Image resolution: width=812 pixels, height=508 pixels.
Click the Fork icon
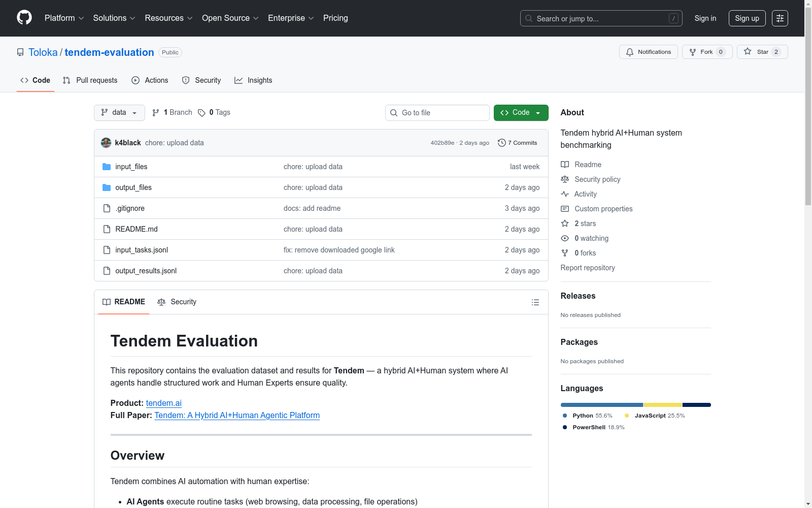pyautogui.click(x=693, y=52)
